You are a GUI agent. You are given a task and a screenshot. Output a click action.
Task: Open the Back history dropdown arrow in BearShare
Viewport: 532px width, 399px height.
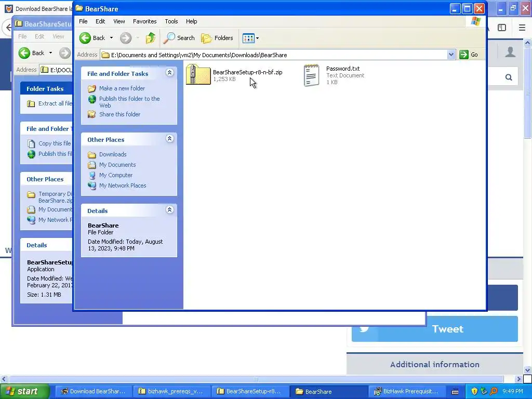[x=111, y=38]
